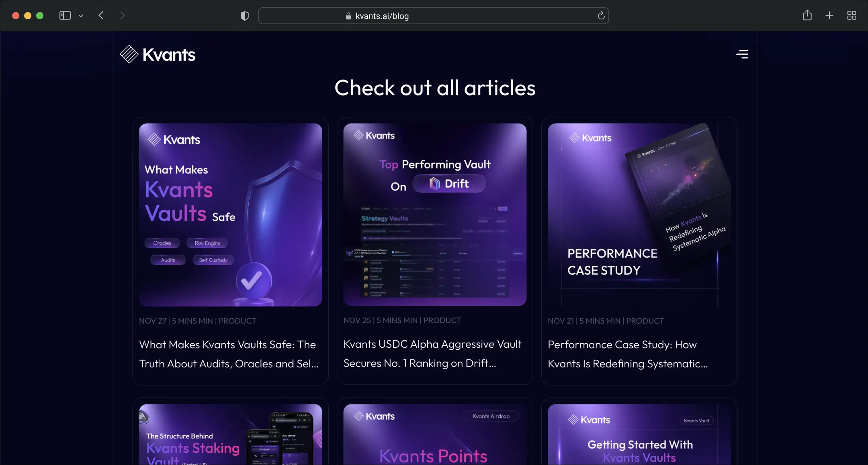868x465 pixels.
Task: Go back with the browser back arrow
Action: pyautogui.click(x=101, y=16)
